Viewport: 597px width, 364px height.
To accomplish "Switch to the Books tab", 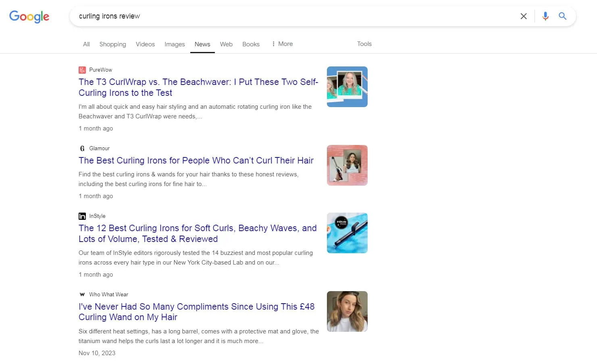I will coord(251,44).
